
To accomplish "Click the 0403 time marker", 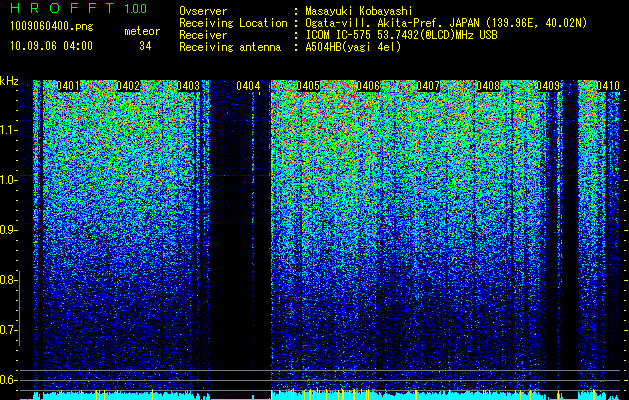I will 188,86.
